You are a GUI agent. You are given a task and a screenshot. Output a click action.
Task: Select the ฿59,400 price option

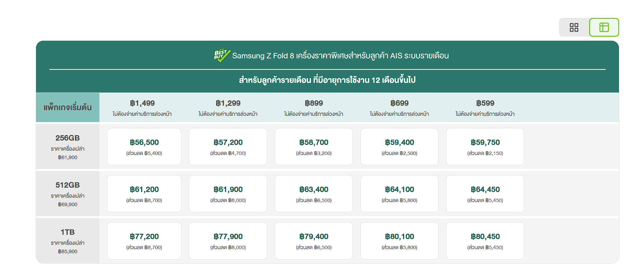coord(399,147)
